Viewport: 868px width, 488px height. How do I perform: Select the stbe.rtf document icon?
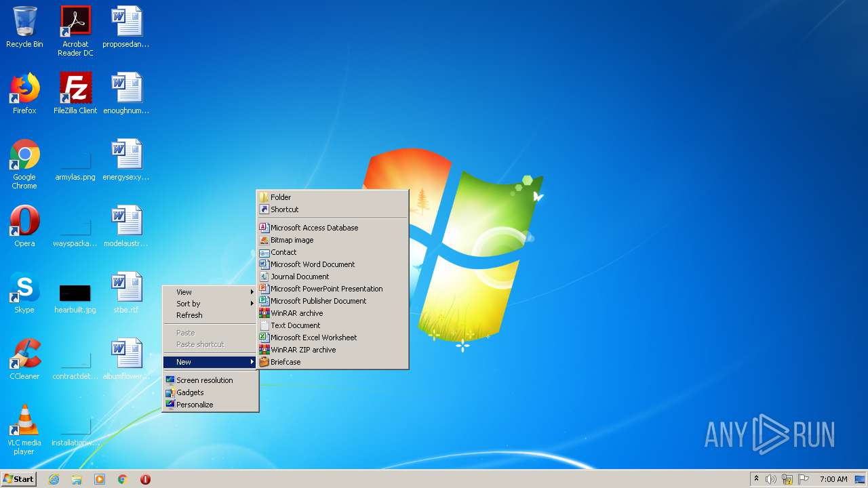point(126,293)
